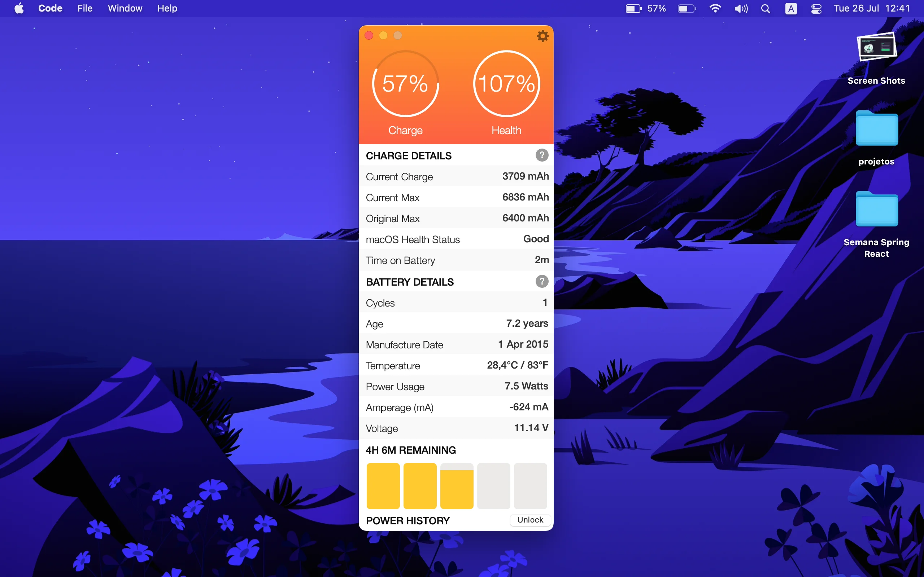Open the Window menu
The image size is (924, 577).
coord(125,8)
